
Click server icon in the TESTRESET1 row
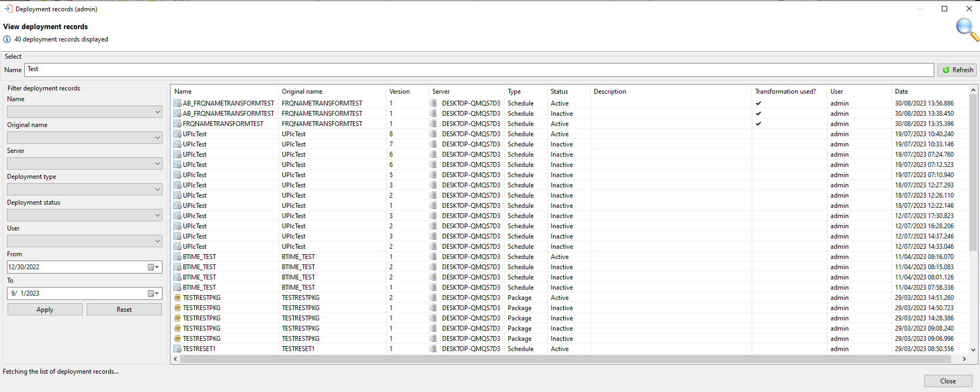(434, 349)
